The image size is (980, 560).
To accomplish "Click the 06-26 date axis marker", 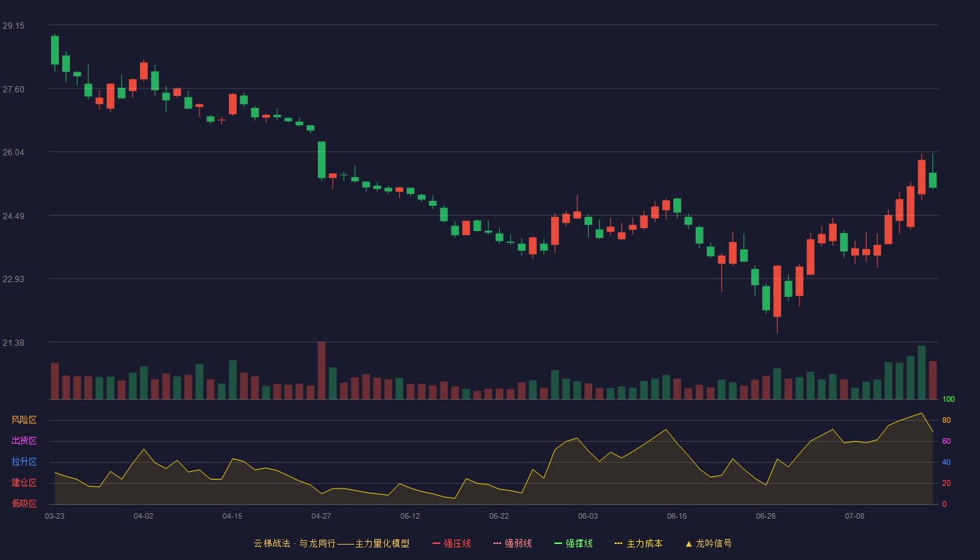I will tap(766, 516).
